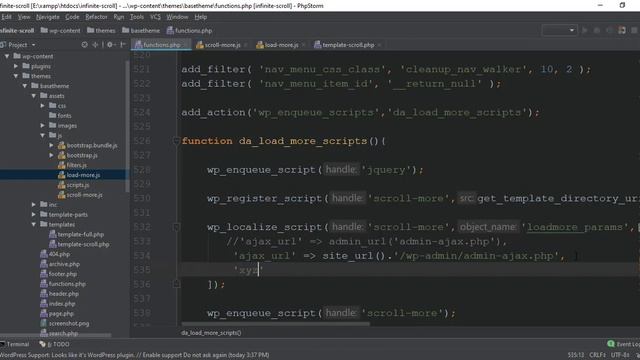Fold the wp_localize_script block at line 532
This screenshot has width=640, height=360.
pos(176,227)
